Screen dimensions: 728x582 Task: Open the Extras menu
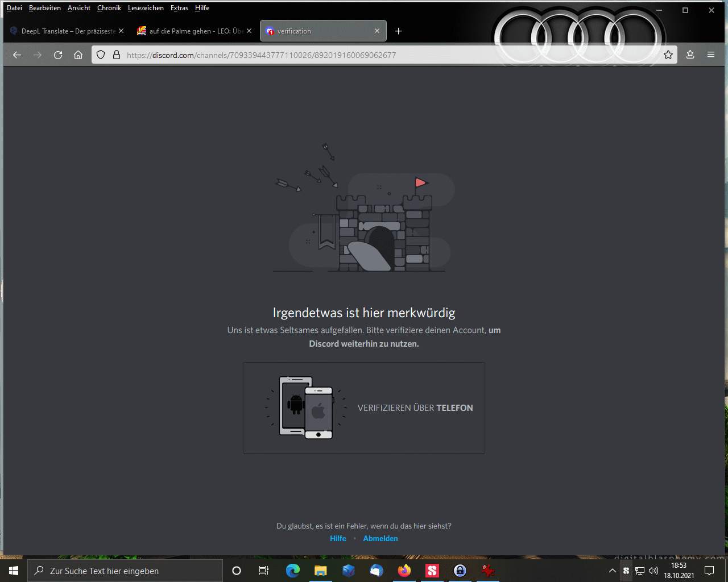coord(179,8)
